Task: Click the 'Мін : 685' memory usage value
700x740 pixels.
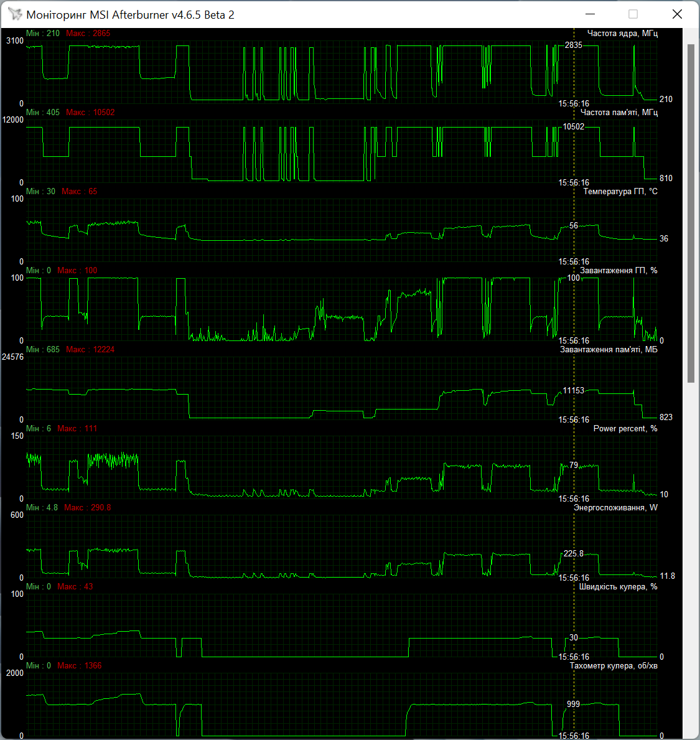Action: (x=43, y=350)
